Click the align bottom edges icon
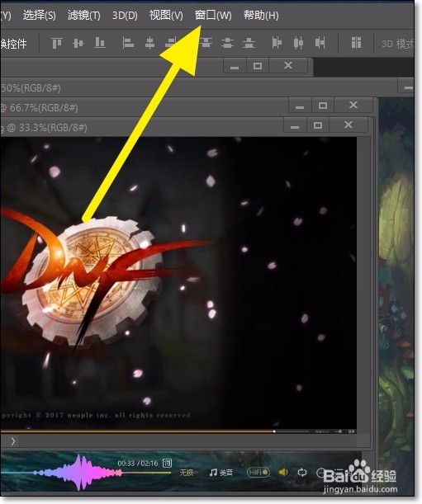The height and width of the screenshot is (504, 422). pyautogui.click(x=100, y=43)
